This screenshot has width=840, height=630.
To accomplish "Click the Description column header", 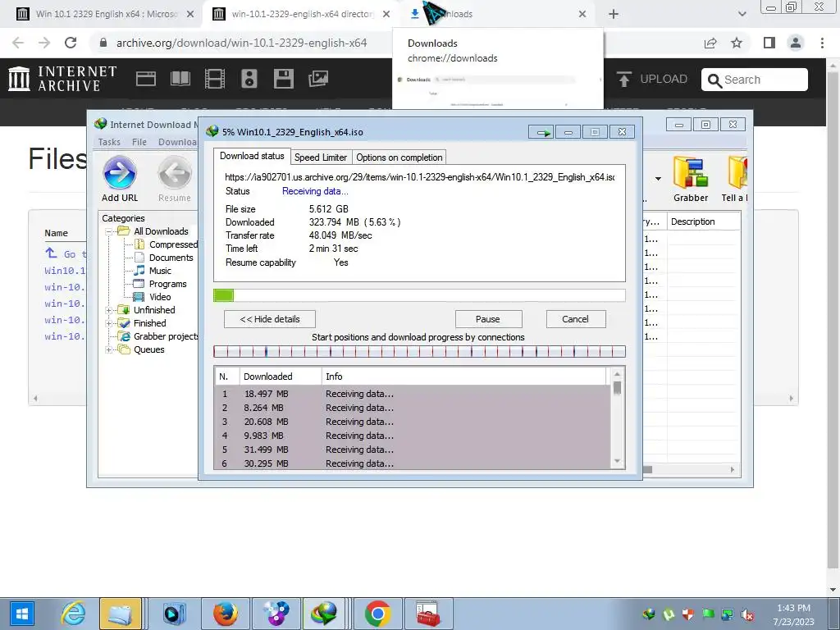I will click(x=703, y=221).
